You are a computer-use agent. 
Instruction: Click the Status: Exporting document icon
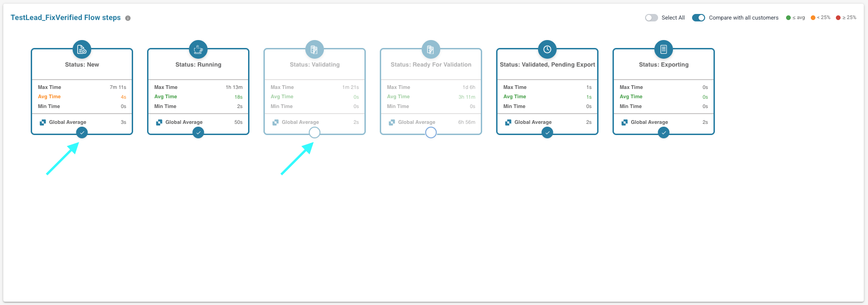click(664, 49)
